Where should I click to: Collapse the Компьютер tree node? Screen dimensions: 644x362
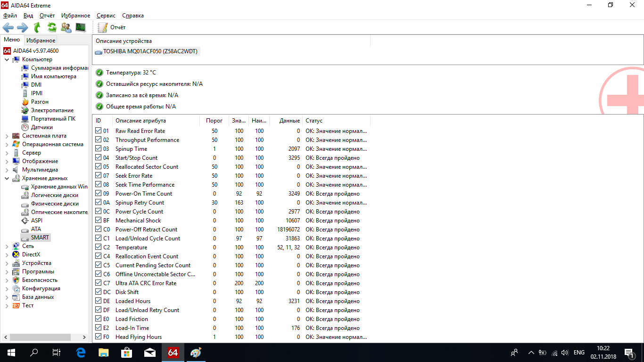7,59
